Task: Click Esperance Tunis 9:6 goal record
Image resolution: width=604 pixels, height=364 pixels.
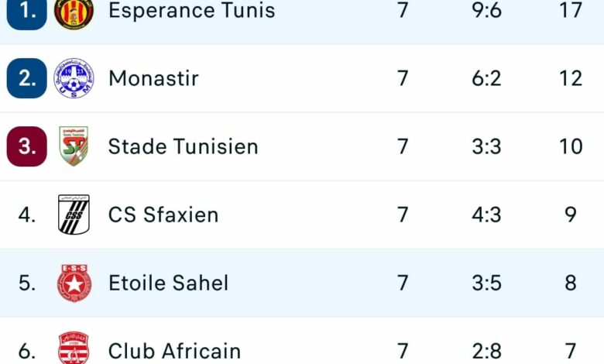Action: [487, 12]
